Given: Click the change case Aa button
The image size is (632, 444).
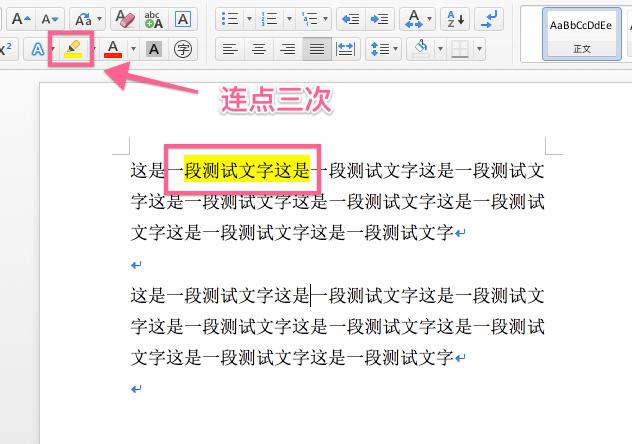Looking at the screenshot, I should [x=84, y=19].
